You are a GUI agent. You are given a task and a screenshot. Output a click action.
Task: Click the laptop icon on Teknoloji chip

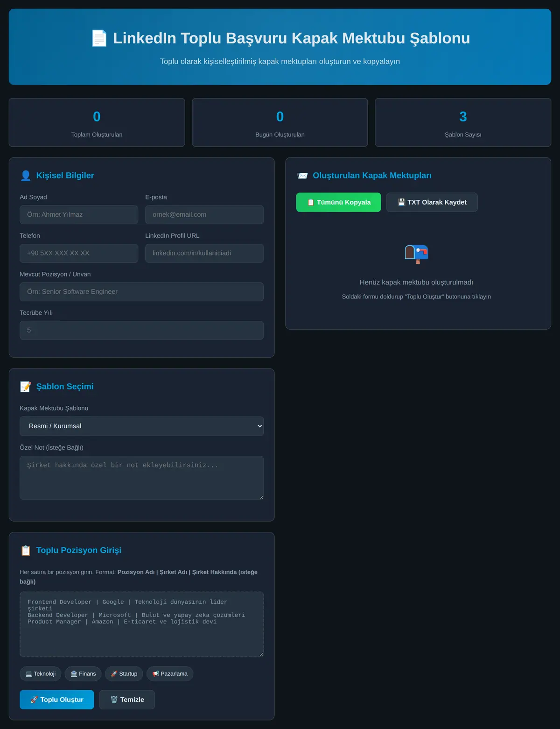(x=29, y=674)
